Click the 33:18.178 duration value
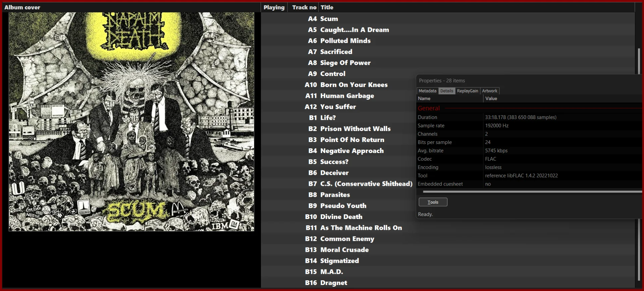This screenshot has width=644, height=291. pos(521,117)
